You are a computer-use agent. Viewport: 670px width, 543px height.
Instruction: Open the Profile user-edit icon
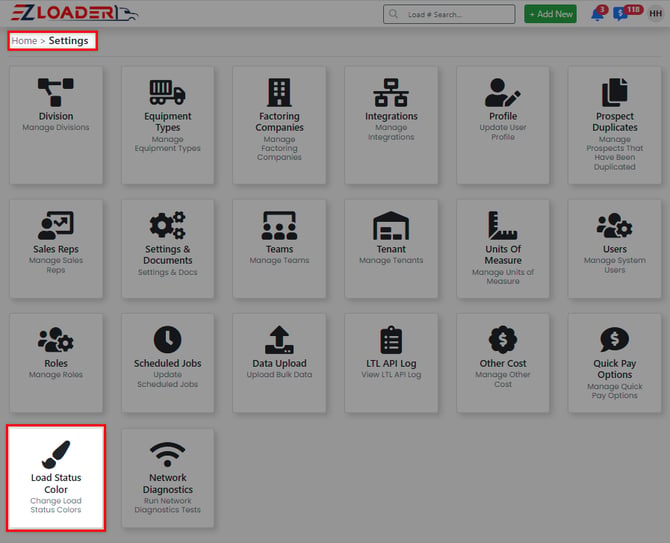coord(502,92)
